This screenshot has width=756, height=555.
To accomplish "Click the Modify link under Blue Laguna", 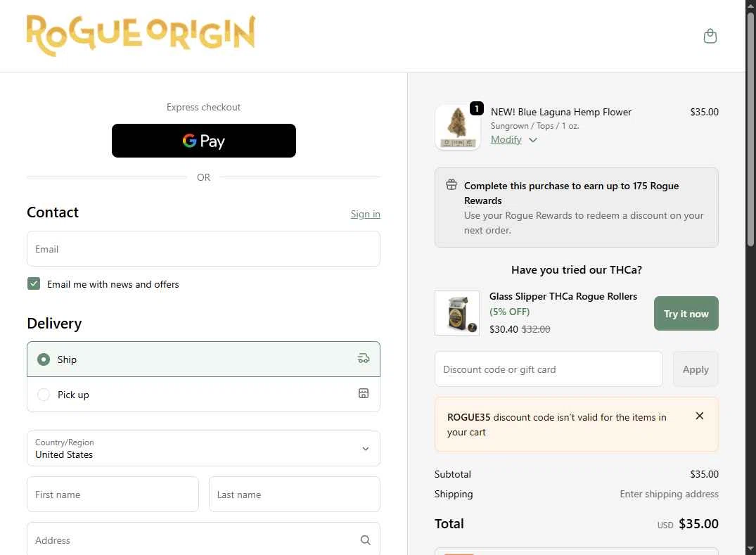I will click(506, 139).
